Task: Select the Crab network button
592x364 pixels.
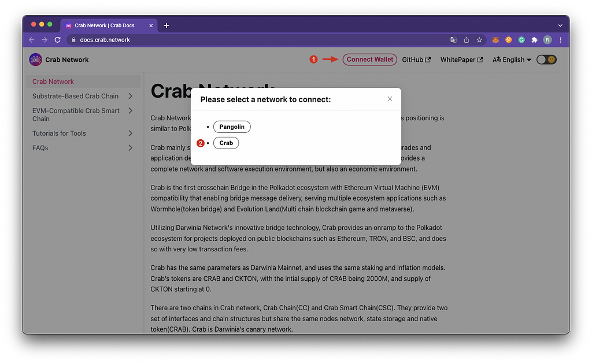Action: [x=226, y=143]
